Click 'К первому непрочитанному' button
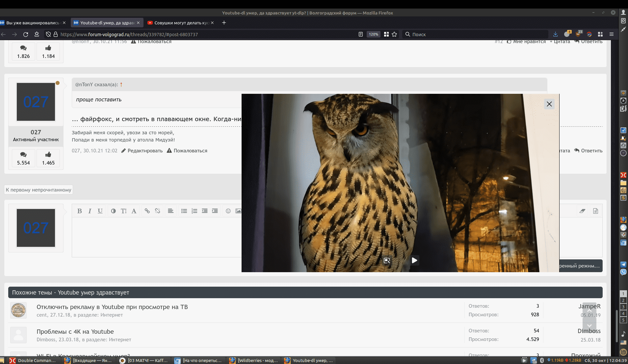The height and width of the screenshot is (364, 628). pyautogui.click(x=39, y=190)
